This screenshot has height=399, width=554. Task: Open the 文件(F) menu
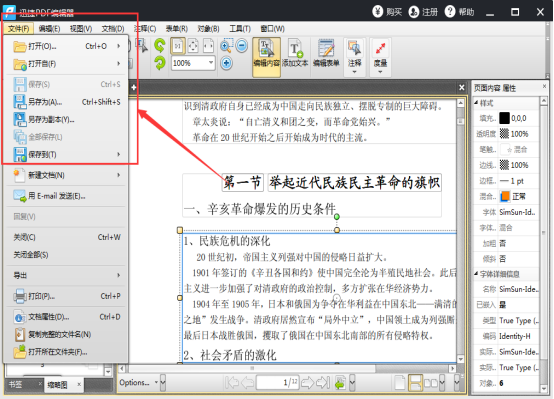coord(18,29)
